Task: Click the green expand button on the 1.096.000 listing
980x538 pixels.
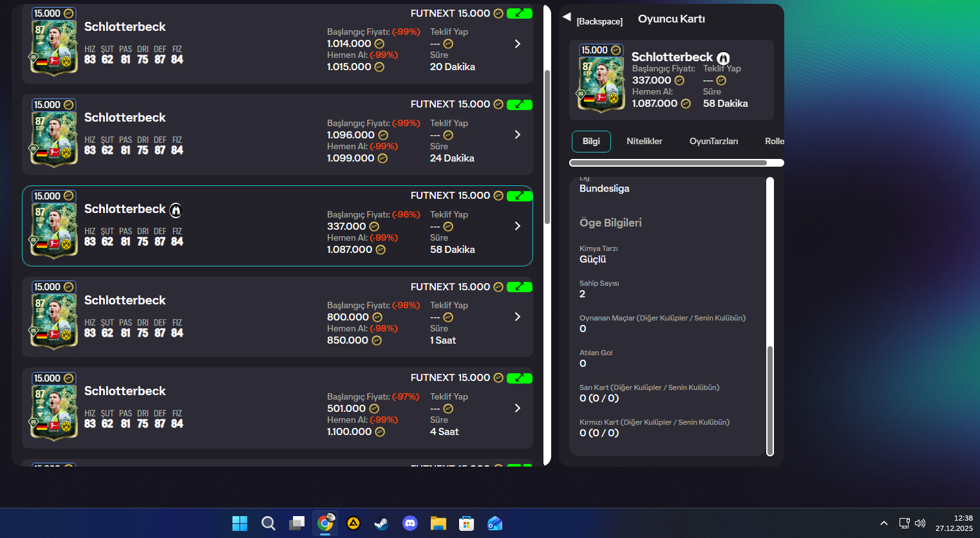Action: [x=519, y=104]
